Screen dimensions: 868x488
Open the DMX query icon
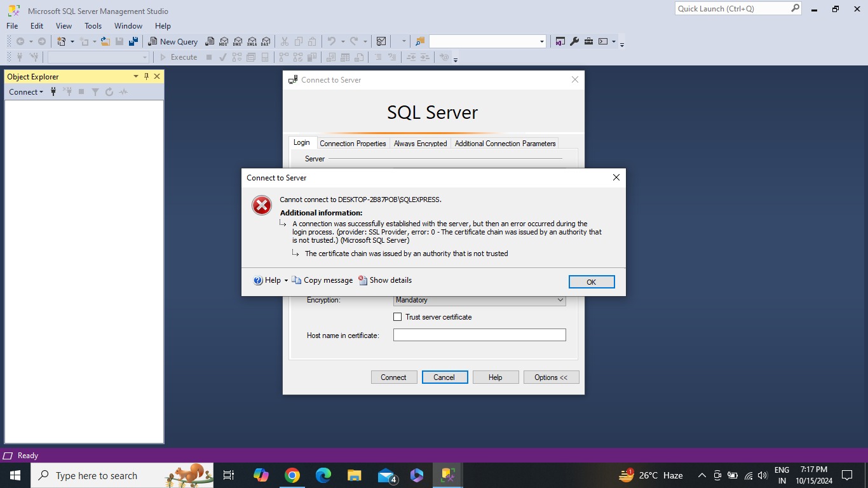point(237,41)
